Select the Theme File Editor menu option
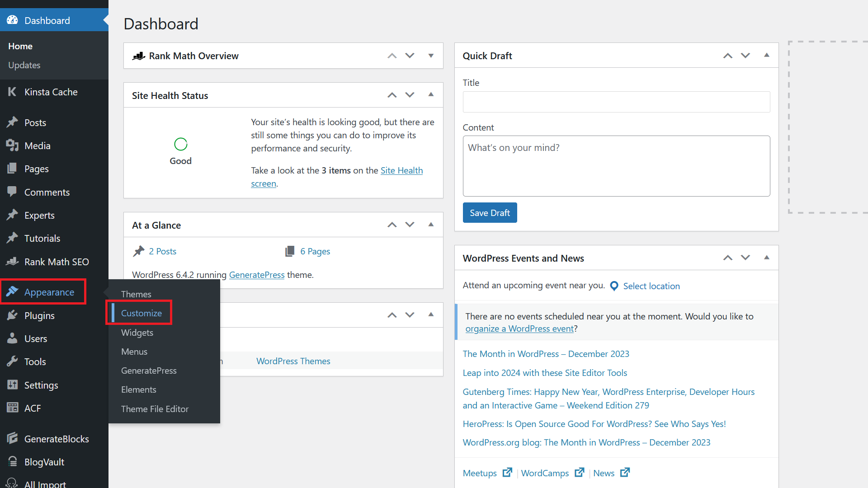The width and height of the screenshot is (868, 488). pos(155,409)
